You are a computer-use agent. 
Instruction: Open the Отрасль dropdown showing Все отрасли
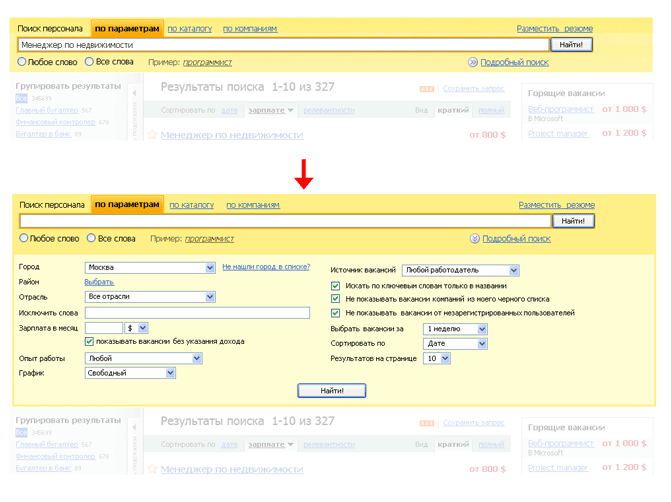150,297
